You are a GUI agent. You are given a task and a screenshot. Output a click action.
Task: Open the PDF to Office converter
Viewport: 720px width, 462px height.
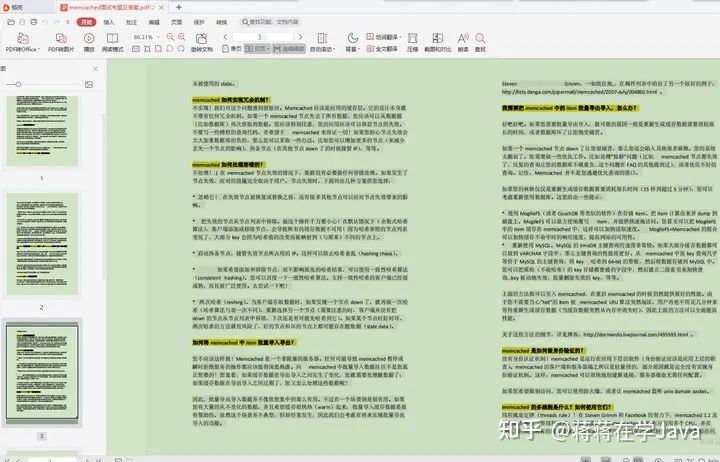[22, 42]
